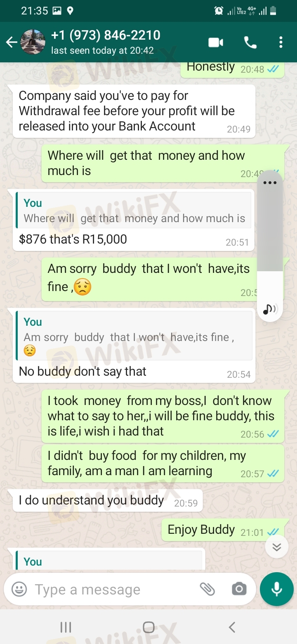Tap quoted reply above "No buddy don't say that"
The image size is (297, 644).
click(x=134, y=336)
